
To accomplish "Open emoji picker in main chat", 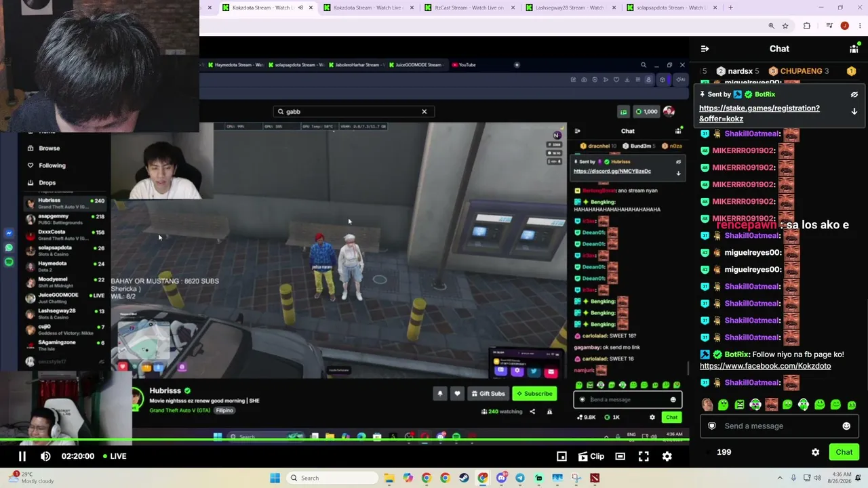I will (x=846, y=426).
